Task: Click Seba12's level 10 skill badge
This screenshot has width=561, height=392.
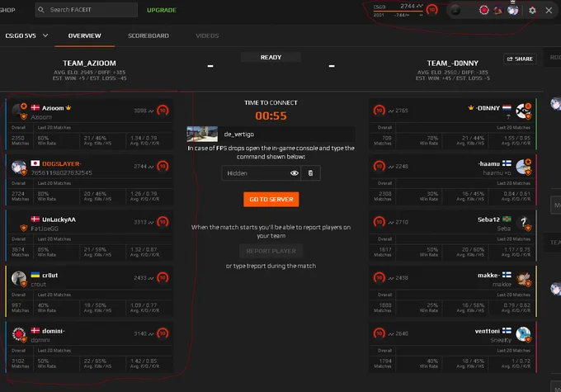Action: coord(379,222)
